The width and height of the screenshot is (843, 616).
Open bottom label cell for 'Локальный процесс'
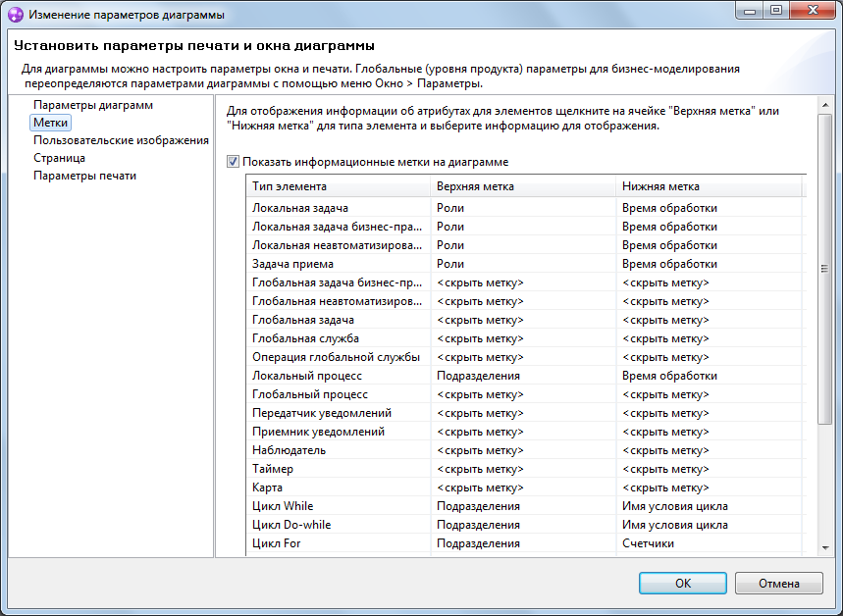point(709,376)
